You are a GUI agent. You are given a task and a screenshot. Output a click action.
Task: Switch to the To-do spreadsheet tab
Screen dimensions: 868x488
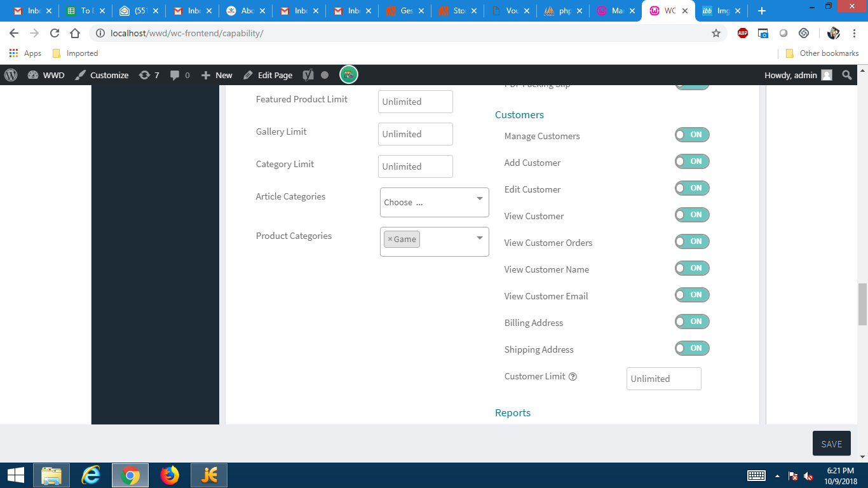click(86, 11)
